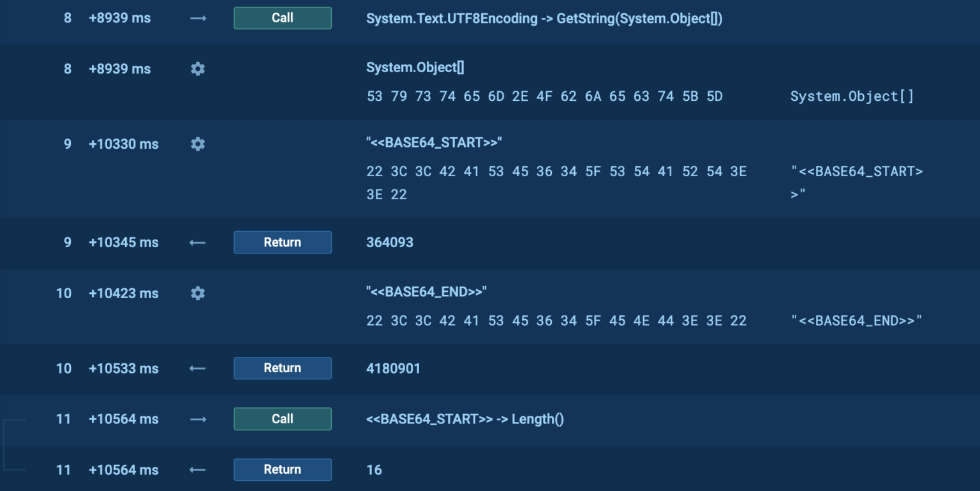Image resolution: width=980 pixels, height=491 pixels.
Task: Click the left arrow at +10345 ms
Action: click(x=198, y=243)
